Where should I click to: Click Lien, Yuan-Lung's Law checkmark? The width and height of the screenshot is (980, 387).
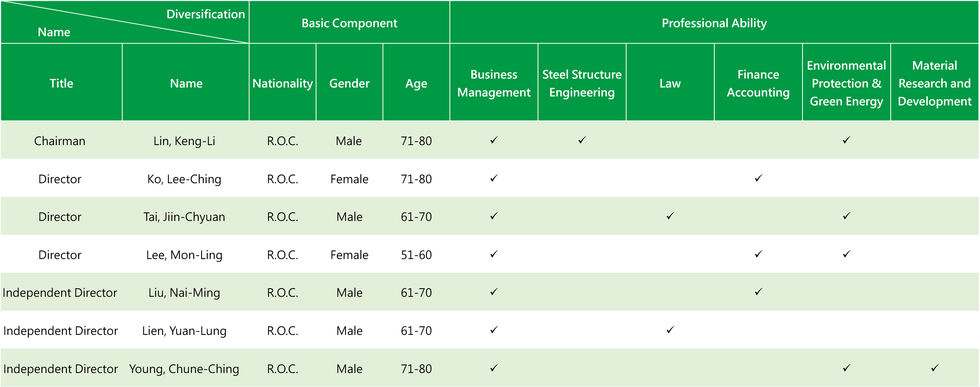point(670,330)
